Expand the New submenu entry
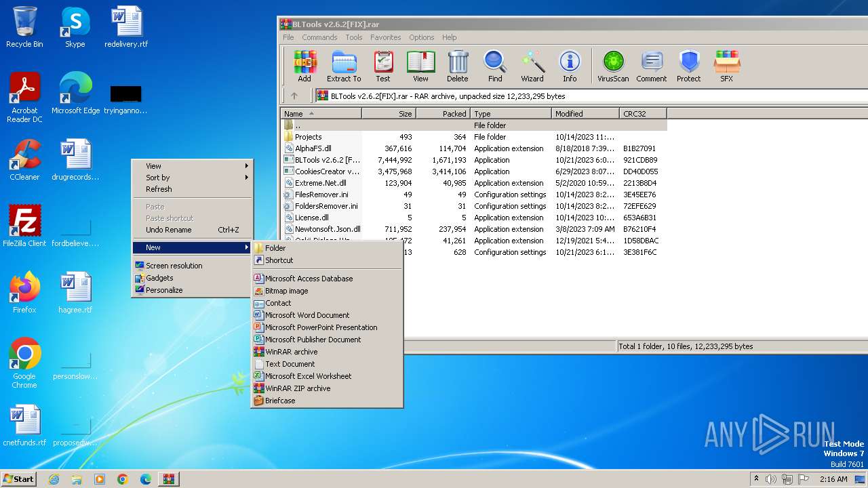 [x=192, y=247]
